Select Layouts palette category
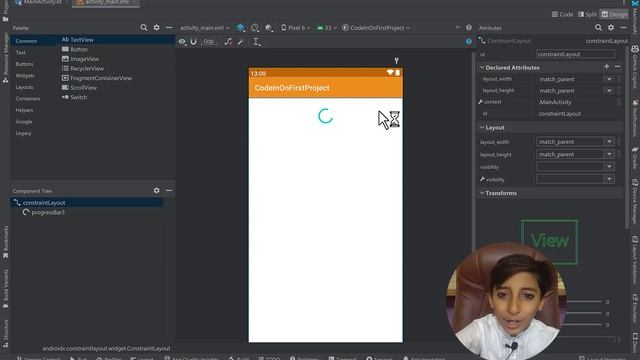 (x=24, y=87)
